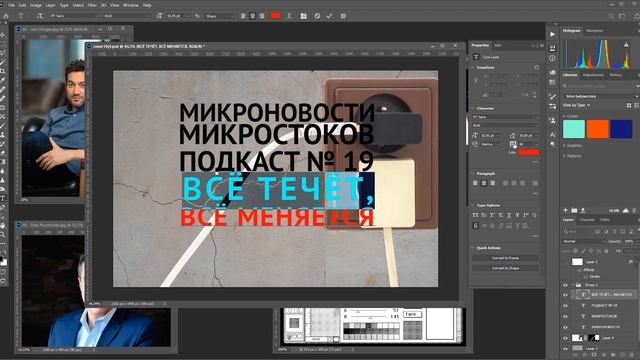640x360 pixels.
Task: Select the Zoom tool in toolbar
Action: [3, 234]
